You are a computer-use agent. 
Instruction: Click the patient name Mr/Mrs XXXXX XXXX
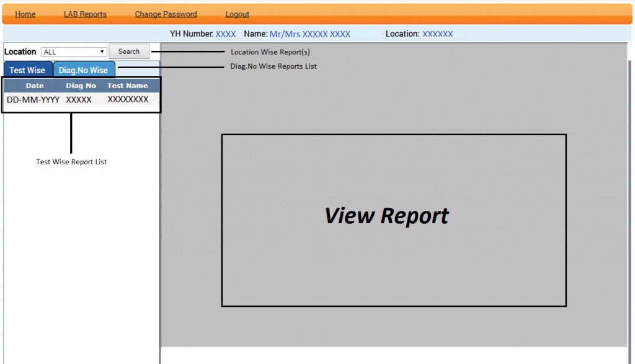(309, 34)
